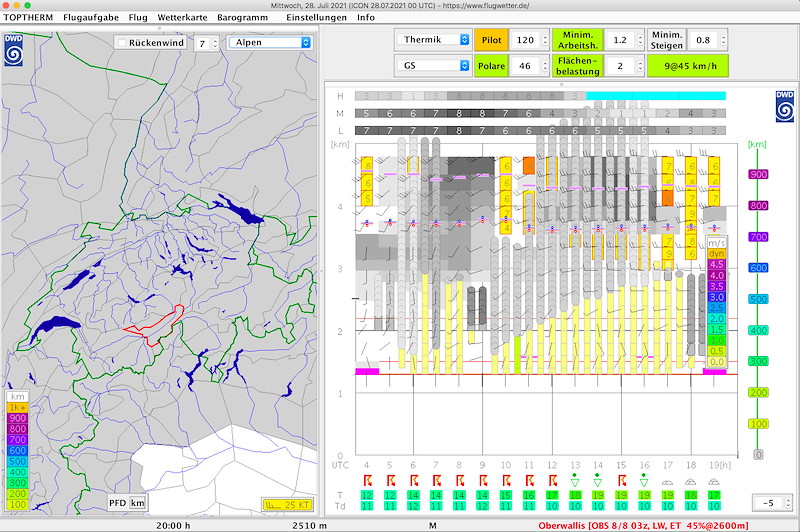Select the thermal flag icon at 12 UTC
The image size is (800, 532).
[553, 480]
